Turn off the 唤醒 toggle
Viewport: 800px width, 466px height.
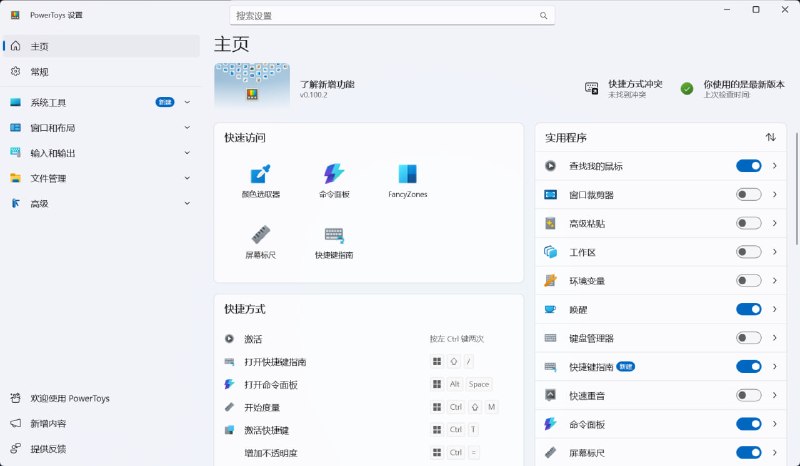click(748, 309)
